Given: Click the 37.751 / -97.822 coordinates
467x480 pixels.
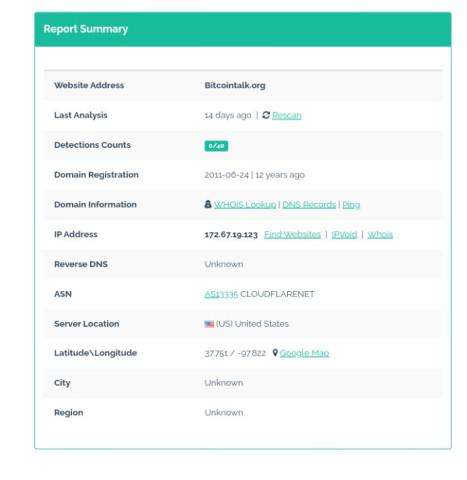Looking at the screenshot, I should (x=235, y=353).
